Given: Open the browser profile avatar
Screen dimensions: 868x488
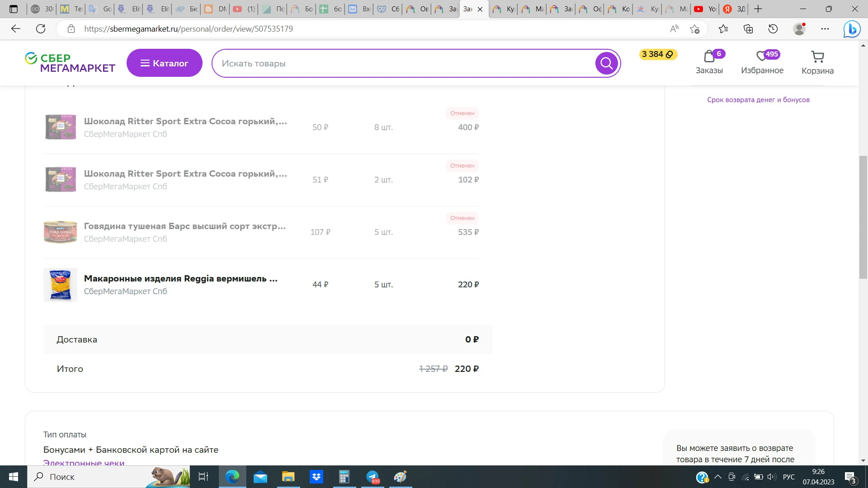Looking at the screenshot, I should 799,29.
